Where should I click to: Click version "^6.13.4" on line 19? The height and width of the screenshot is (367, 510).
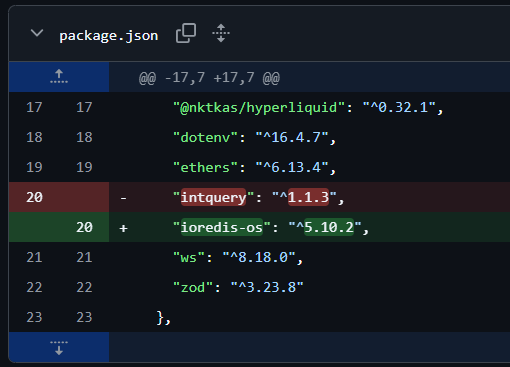point(292,167)
